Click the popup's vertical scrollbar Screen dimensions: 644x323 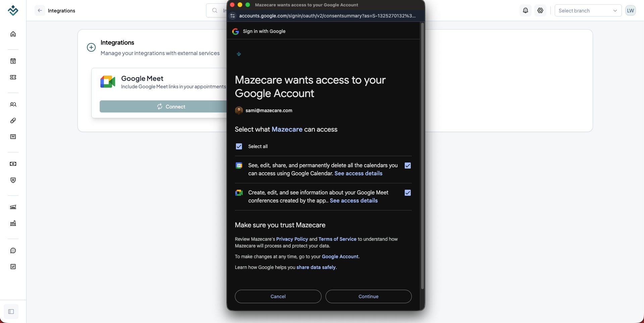click(423, 156)
